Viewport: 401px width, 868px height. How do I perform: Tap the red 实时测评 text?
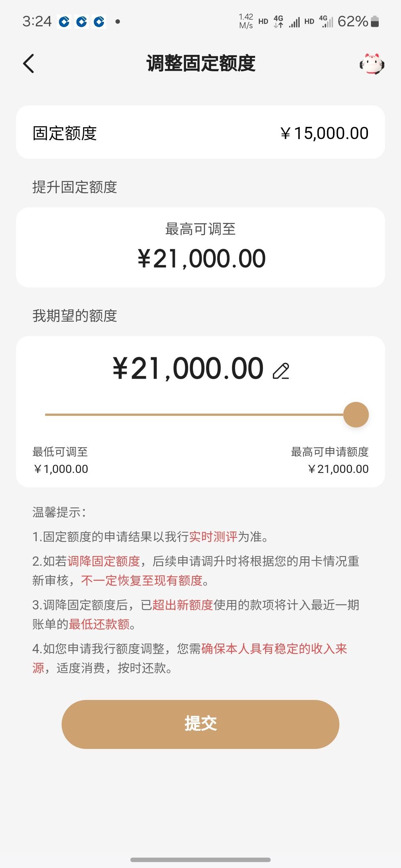coord(213,537)
